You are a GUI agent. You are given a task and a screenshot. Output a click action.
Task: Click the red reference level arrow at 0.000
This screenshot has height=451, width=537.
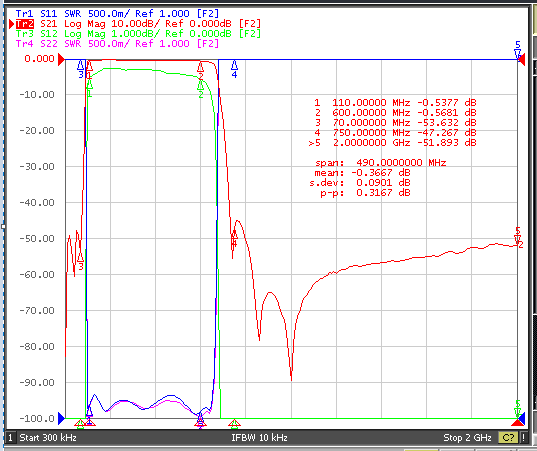point(61,59)
